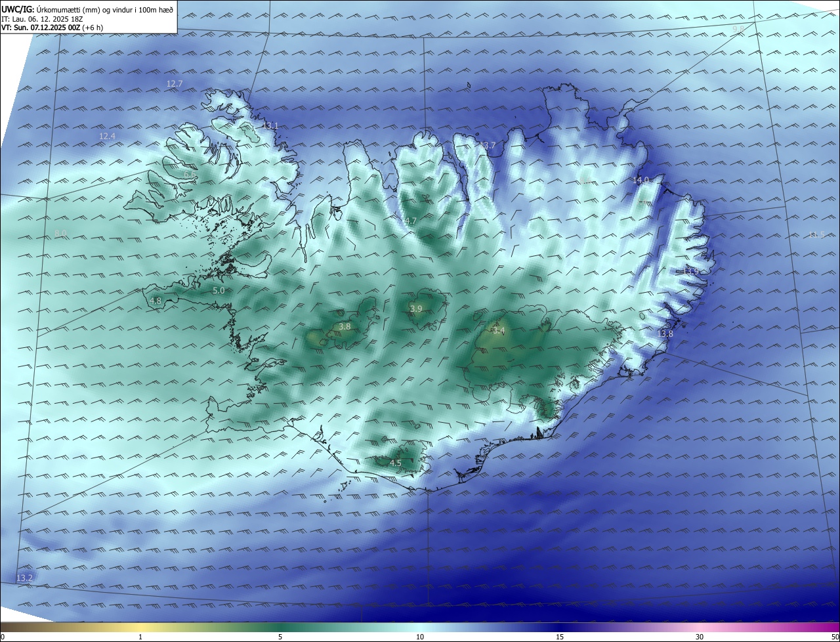Click the 50 tick label on the color scale
840x642 pixels.
point(835,637)
